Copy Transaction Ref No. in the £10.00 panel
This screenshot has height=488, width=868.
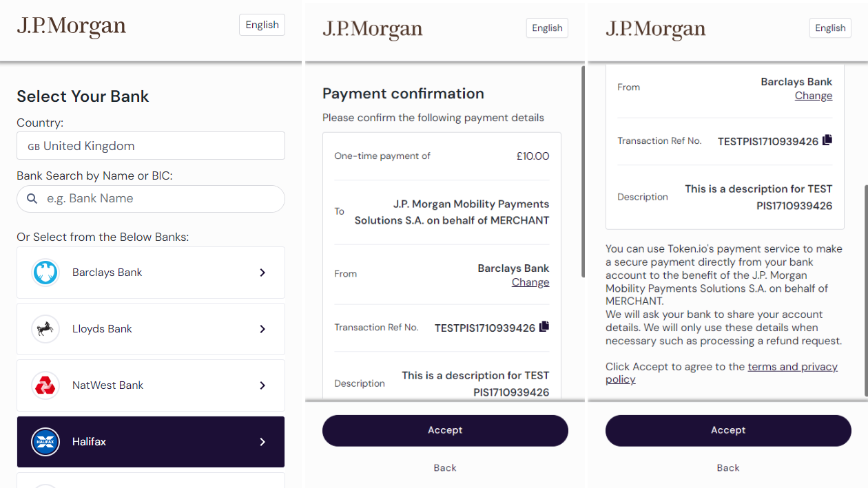[544, 327]
